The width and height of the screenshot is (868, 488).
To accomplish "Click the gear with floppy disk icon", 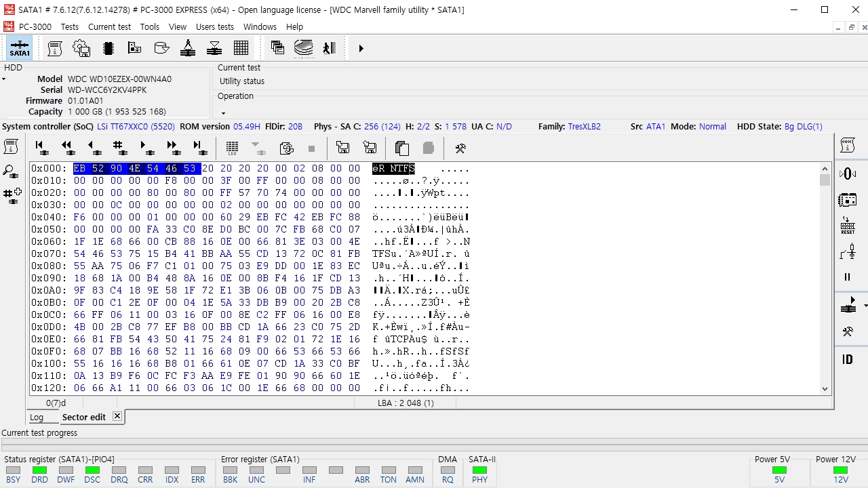I will tap(81, 48).
